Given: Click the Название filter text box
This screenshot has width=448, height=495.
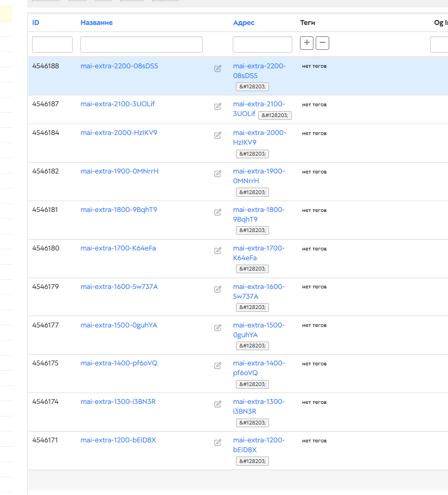Looking at the screenshot, I should pos(141,44).
